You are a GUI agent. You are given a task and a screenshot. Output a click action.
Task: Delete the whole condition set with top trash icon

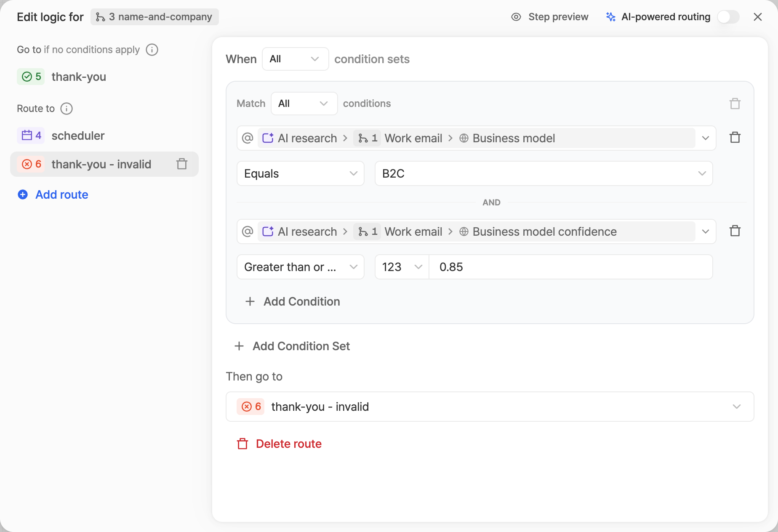coord(735,104)
